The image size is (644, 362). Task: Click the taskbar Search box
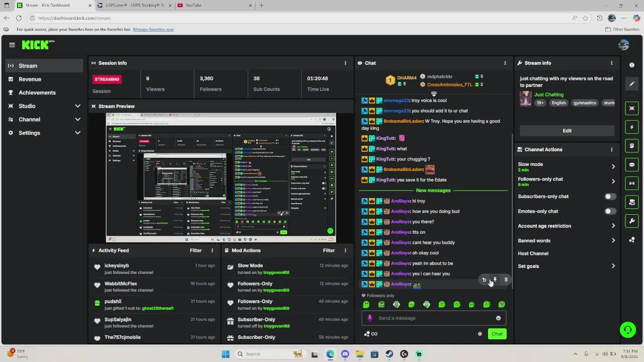(270, 354)
